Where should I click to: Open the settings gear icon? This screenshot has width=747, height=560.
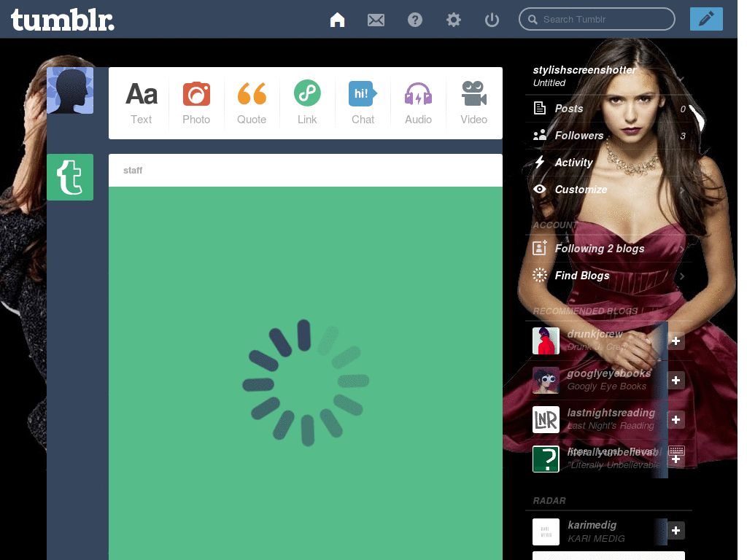(x=454, y=20)
